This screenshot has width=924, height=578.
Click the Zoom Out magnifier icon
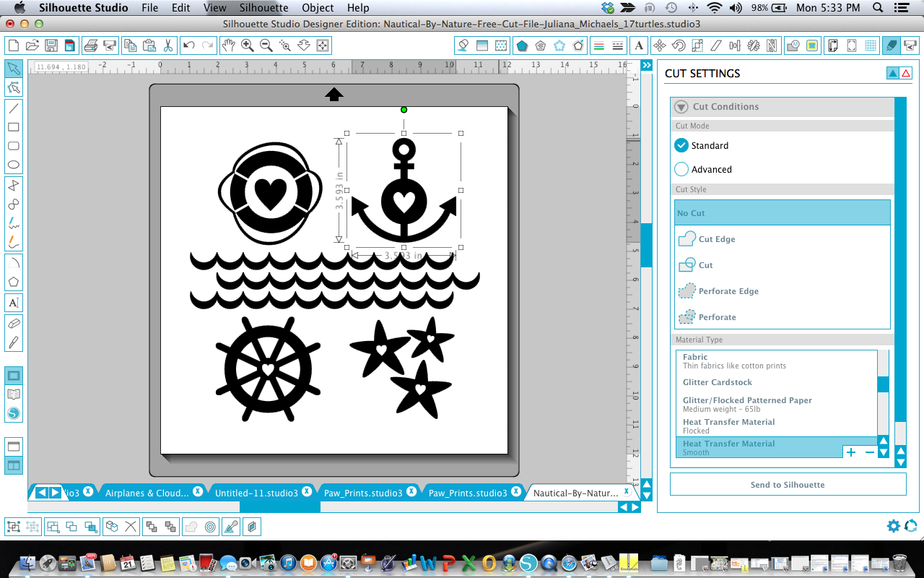266,46
